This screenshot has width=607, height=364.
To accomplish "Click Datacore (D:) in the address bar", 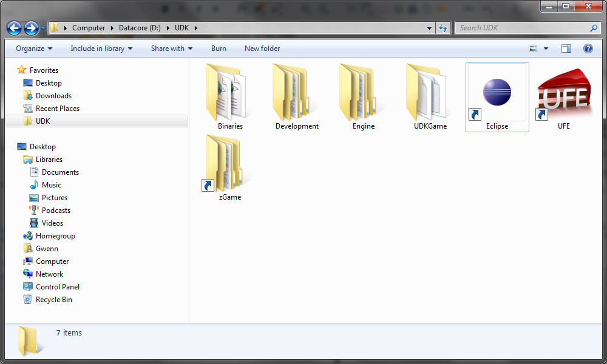I will point(140,28).
